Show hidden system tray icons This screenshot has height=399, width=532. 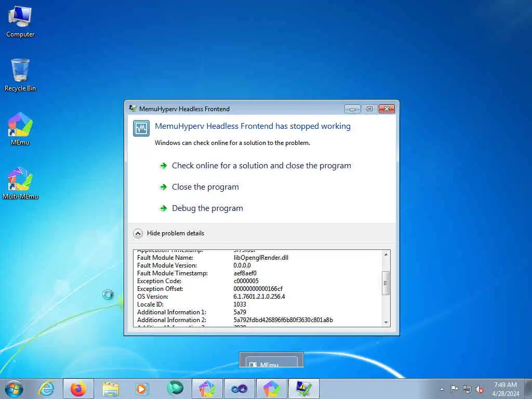(x=442, y=389)
